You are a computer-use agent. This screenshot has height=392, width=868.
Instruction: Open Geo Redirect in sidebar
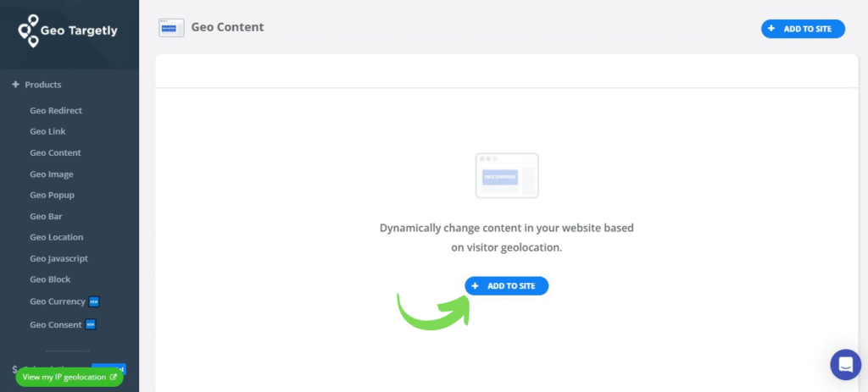tap(56, 111)
